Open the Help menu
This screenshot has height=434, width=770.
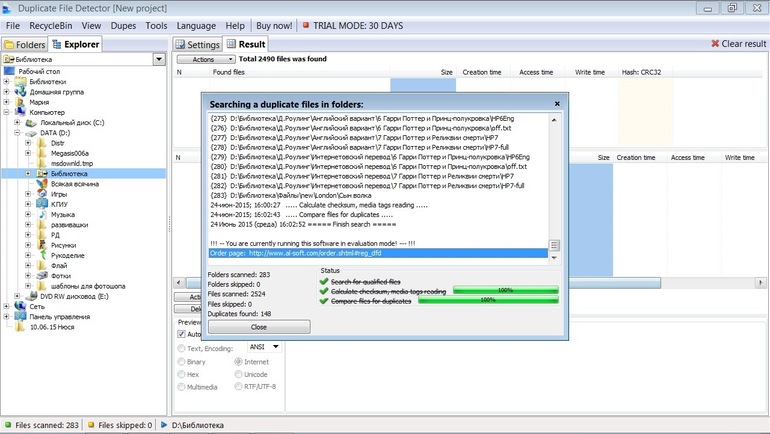point(235,26)
